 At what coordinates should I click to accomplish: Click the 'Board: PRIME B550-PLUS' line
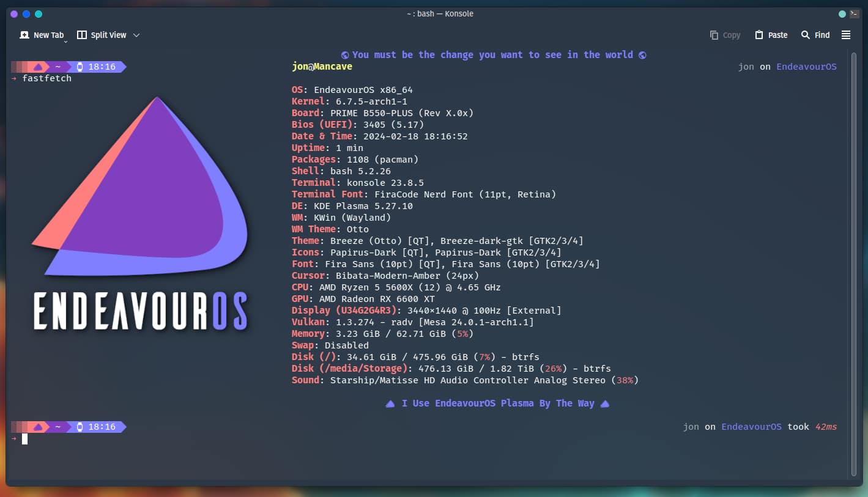[x=382, y=113]
